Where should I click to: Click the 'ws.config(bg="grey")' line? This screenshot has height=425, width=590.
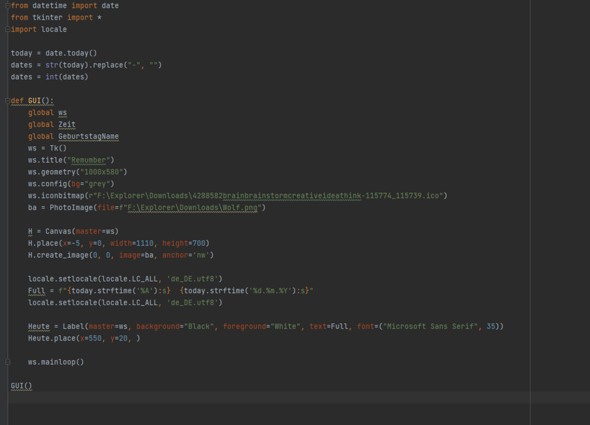(x=71, y=184)
